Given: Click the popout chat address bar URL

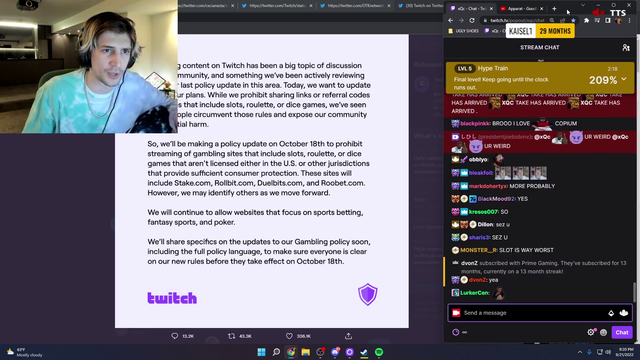Looking at the screenshot, I should (x=517, y=20).
